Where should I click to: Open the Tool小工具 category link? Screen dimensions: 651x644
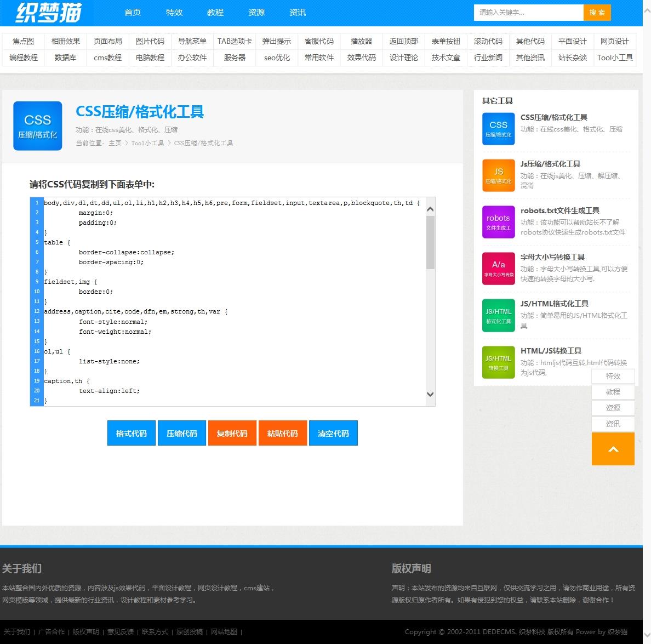[x=615, y=58]
